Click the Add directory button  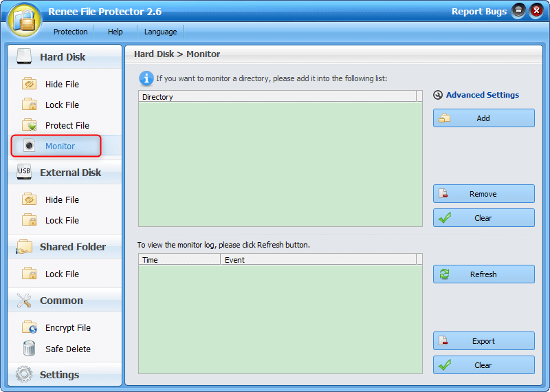pos(483,118)
